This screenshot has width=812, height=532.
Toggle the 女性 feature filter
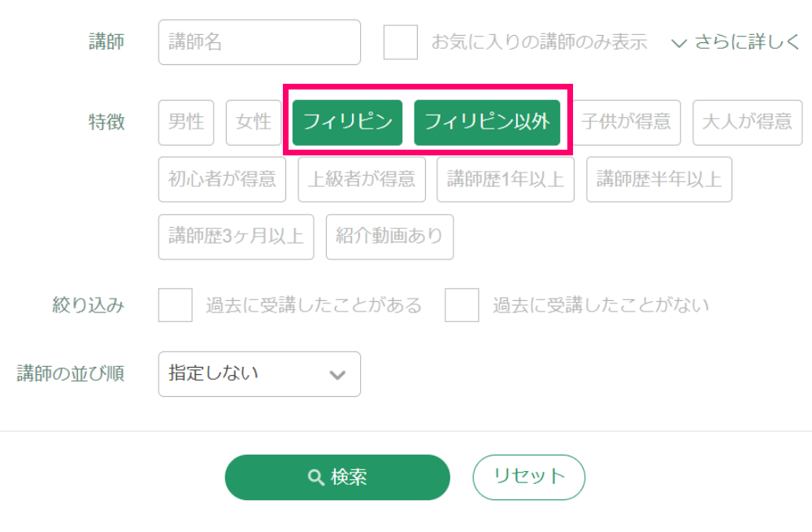point(254,122)
